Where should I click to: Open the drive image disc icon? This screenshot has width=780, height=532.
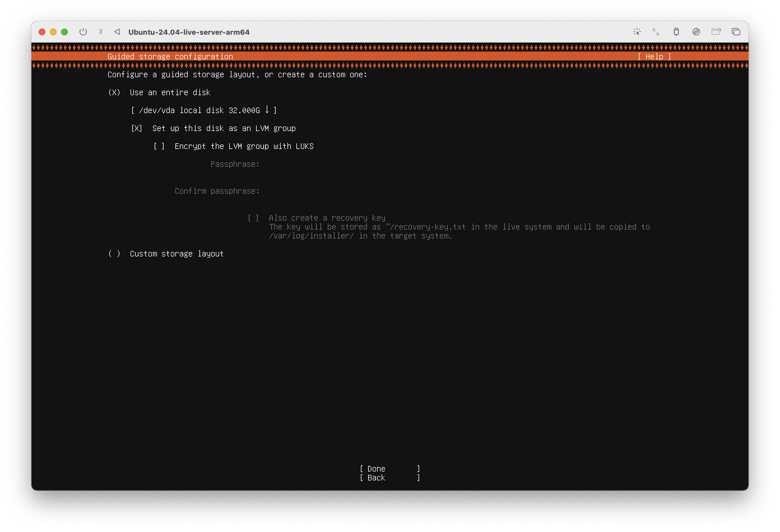(696, 32)
